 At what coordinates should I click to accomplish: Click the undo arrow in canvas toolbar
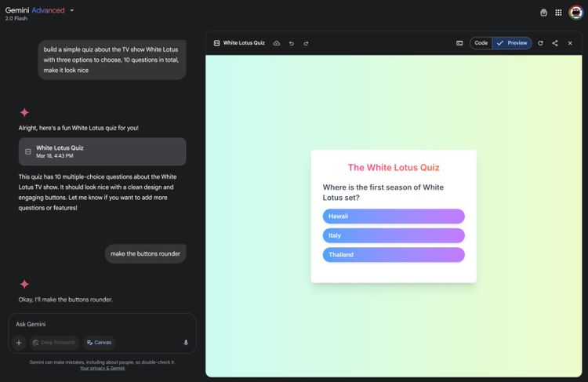(291, 43)
